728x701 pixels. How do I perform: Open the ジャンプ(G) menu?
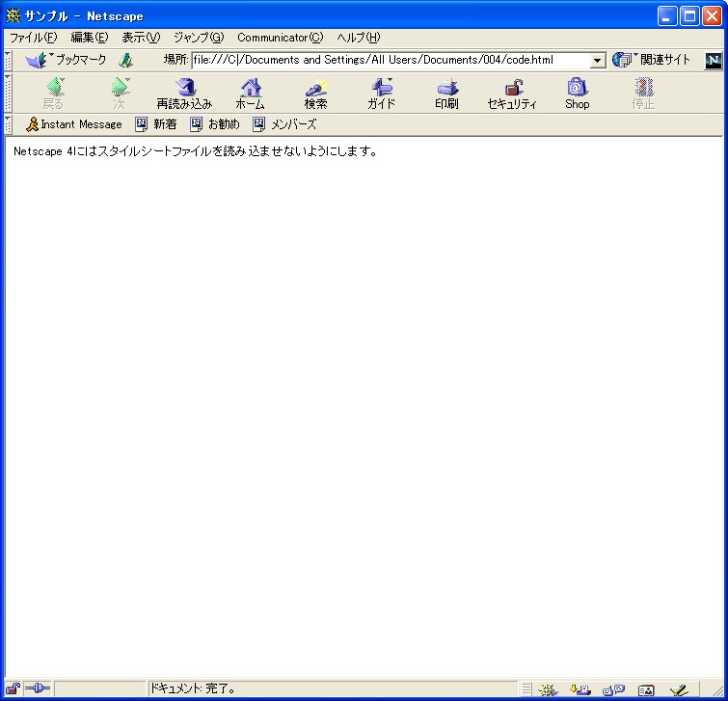[x=199, y=38]
